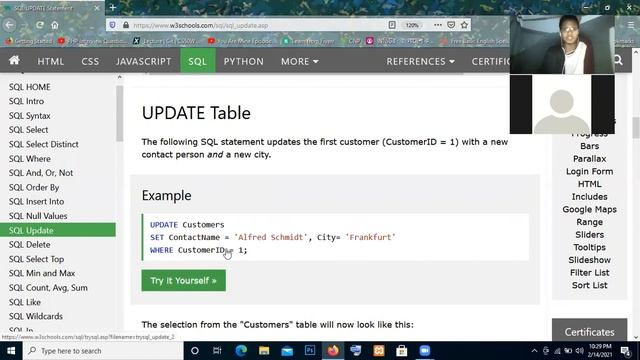
Task: Go to SQL Select Top lesson
Action: coord(36,259)
